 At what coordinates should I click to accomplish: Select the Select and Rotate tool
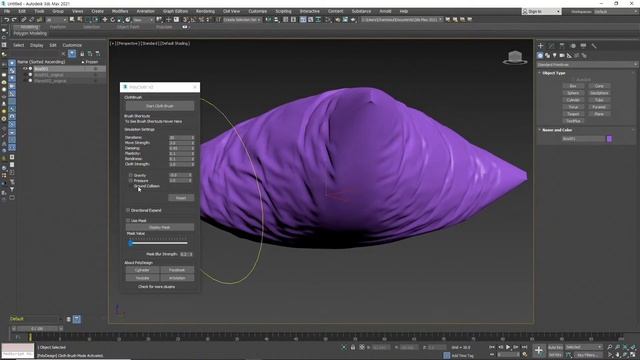(112, 20)
